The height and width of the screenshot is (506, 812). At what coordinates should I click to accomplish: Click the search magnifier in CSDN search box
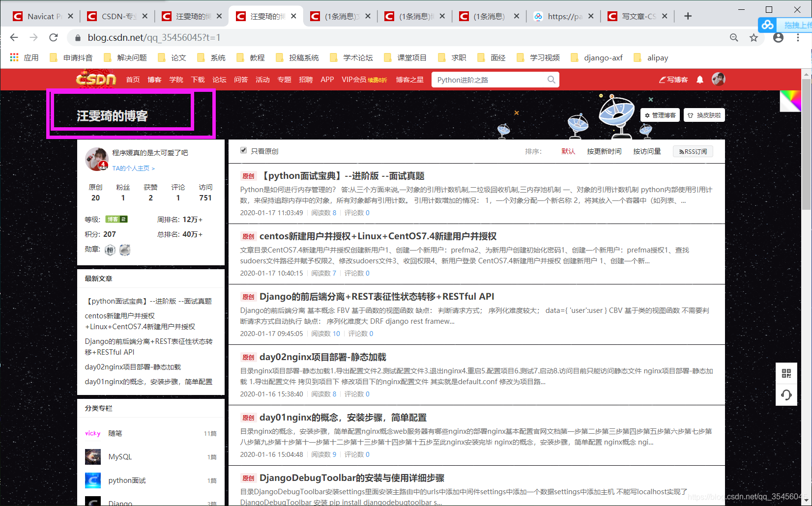click(551, 80)
